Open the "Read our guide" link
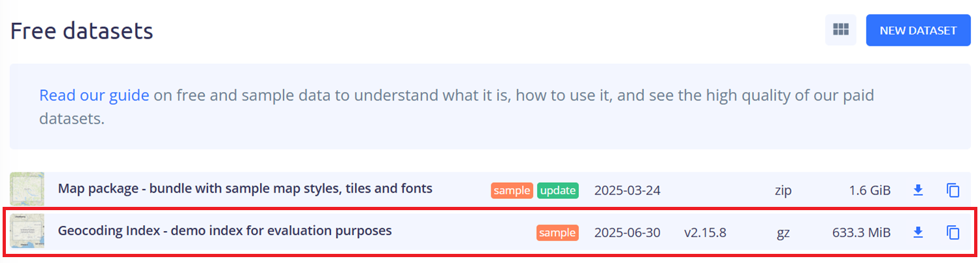 coord(94,95)
